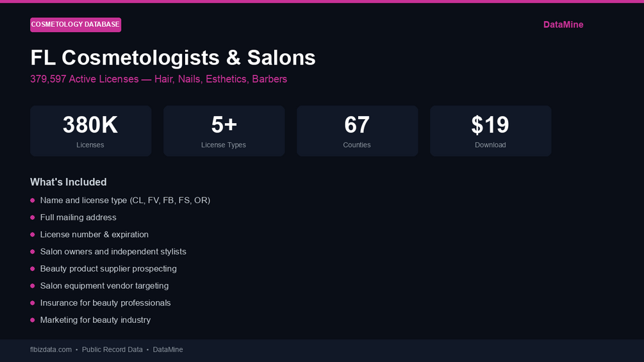Click bullet beside Full mailing address
644x362 pixels.
click(33, 218)
